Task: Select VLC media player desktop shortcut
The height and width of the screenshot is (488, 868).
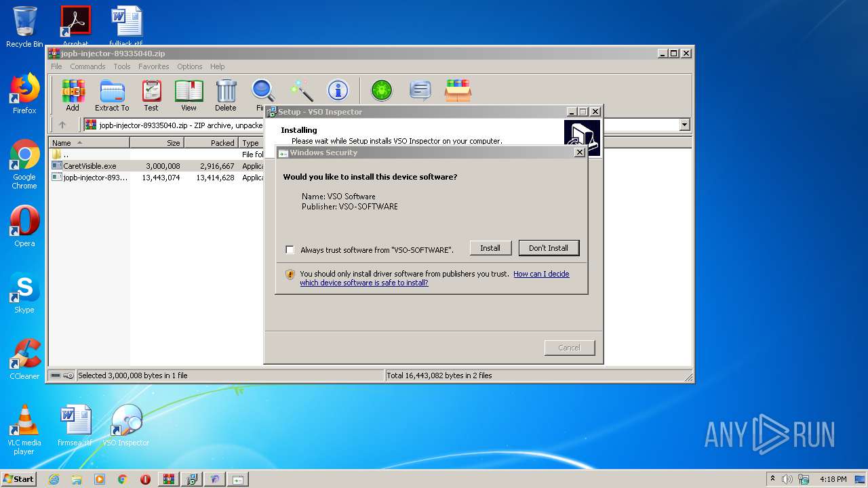Action: 24,430
